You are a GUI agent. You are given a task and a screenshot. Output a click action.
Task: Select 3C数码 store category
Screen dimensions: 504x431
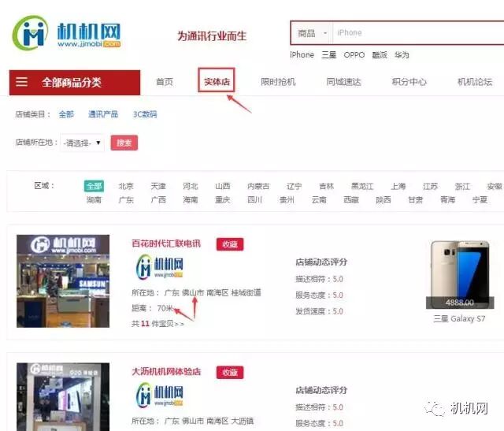click(145, 114)
